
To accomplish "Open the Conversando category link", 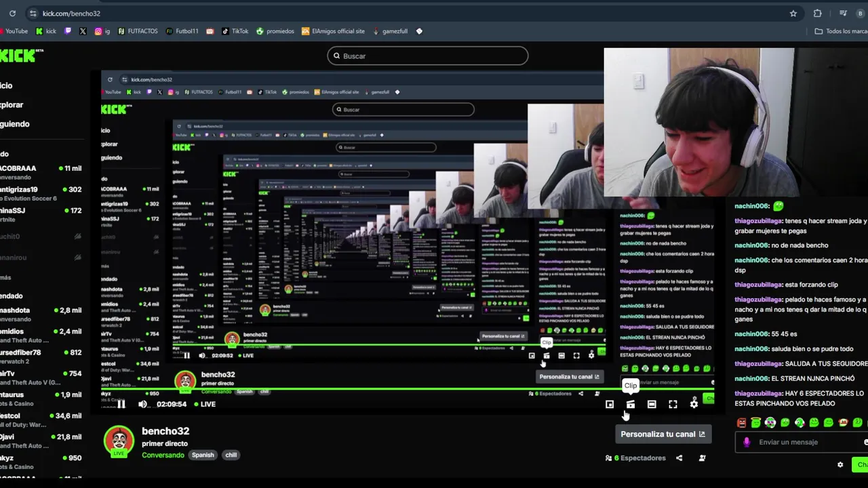I will point(163,455).
